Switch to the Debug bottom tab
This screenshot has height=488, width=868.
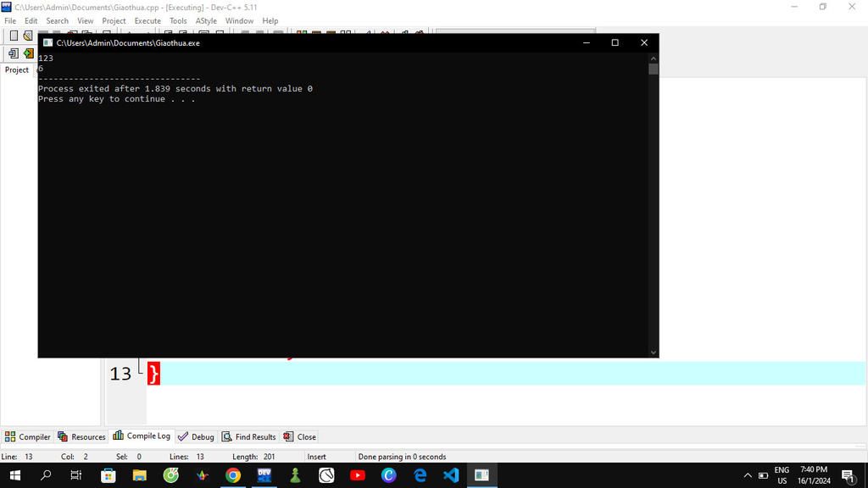196,436
